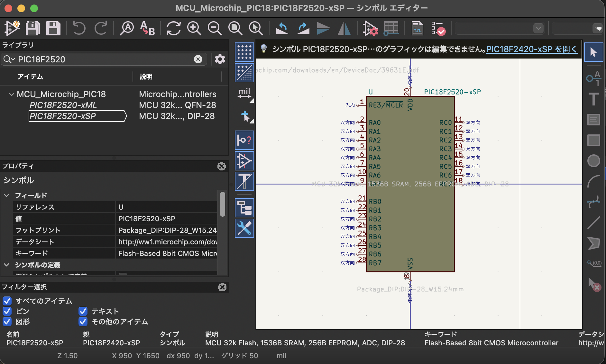
Task: Uncheck the その他のアイテム filter checkbox
Action: click(83, 322)
